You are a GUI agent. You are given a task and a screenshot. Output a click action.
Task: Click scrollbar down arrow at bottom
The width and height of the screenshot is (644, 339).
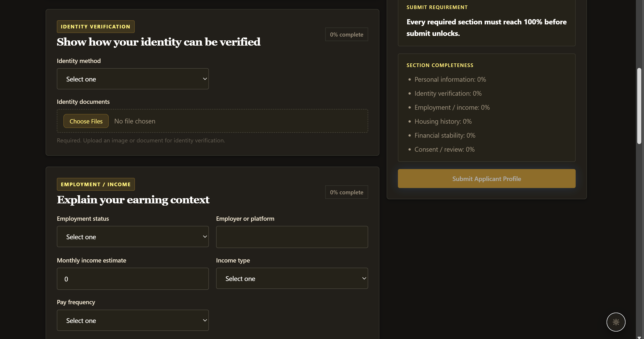pyautogui.click(x=639, y=337)
